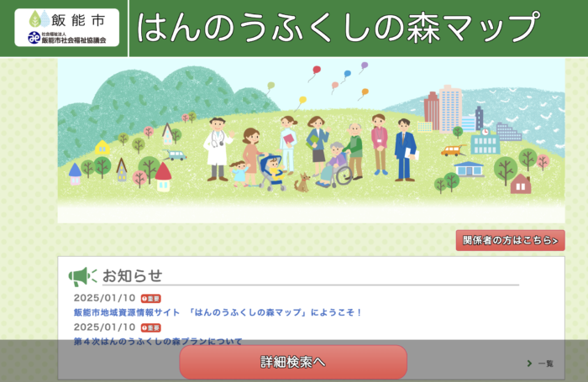Viewport: 588px width, 382px height.
Task: Click the first 2025/01/10 notice date
Action: [x=104, y=298]
